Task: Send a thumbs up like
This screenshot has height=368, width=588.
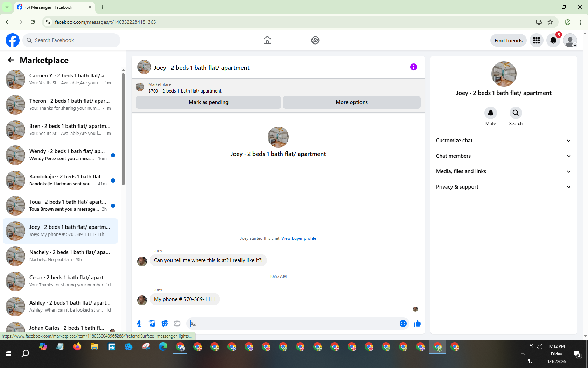Action: [x=417, y=323]
